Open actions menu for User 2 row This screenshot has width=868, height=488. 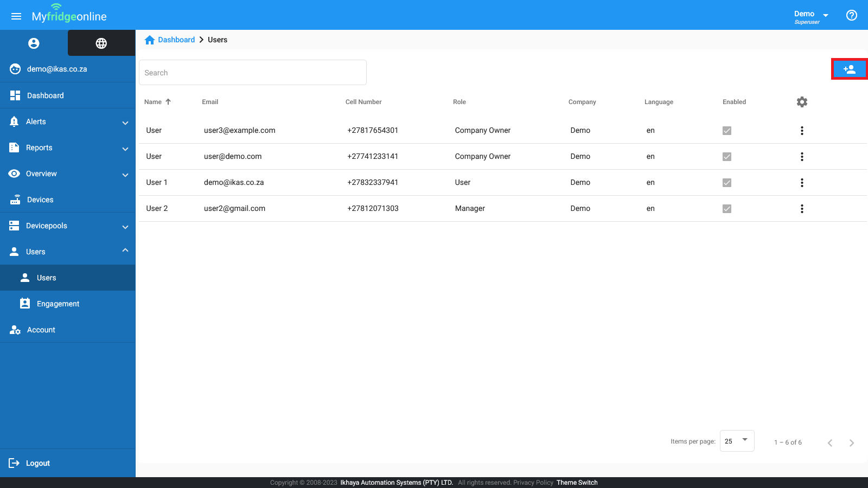tap(802, 209)
